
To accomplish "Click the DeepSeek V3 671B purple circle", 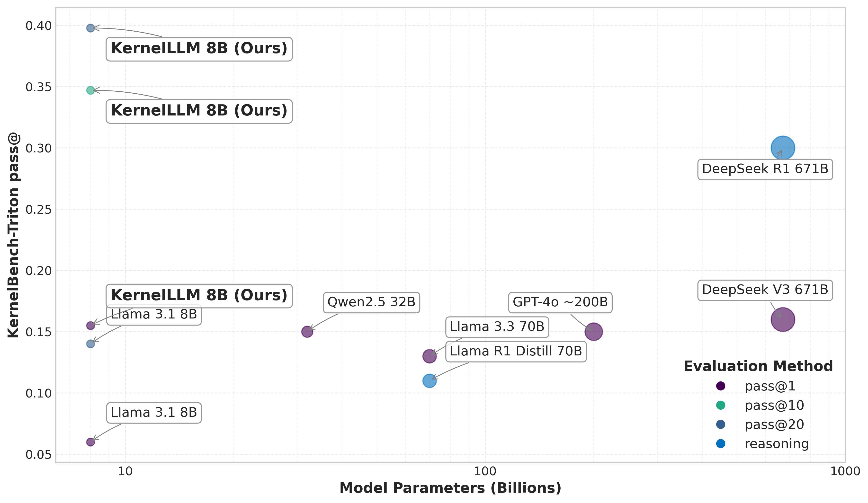I will click(783, 319).
